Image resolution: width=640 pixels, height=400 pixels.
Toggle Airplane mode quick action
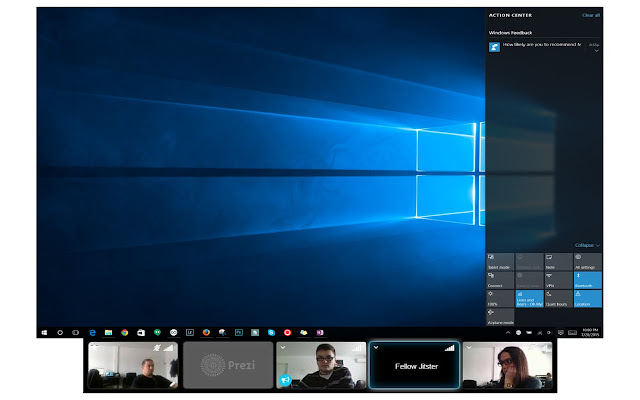point(500,317)
